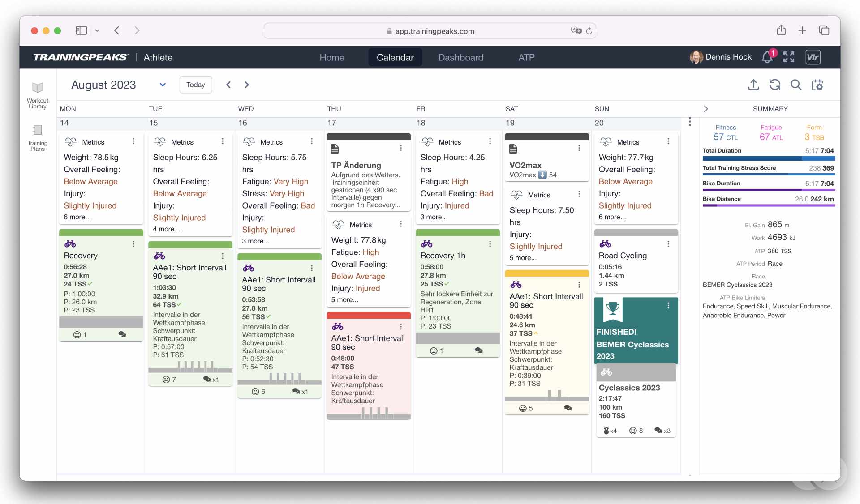Open Tuesday AAe1 Short Intervall workout card
Viewport: 860px width, 504px height.
[x=190, y=313]
